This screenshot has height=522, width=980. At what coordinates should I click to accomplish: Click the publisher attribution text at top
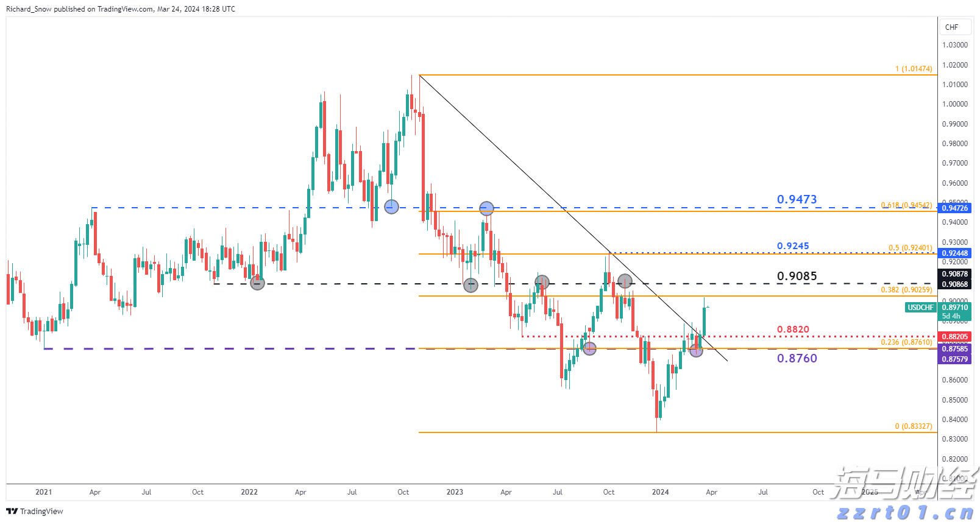(x=121, y=9)
